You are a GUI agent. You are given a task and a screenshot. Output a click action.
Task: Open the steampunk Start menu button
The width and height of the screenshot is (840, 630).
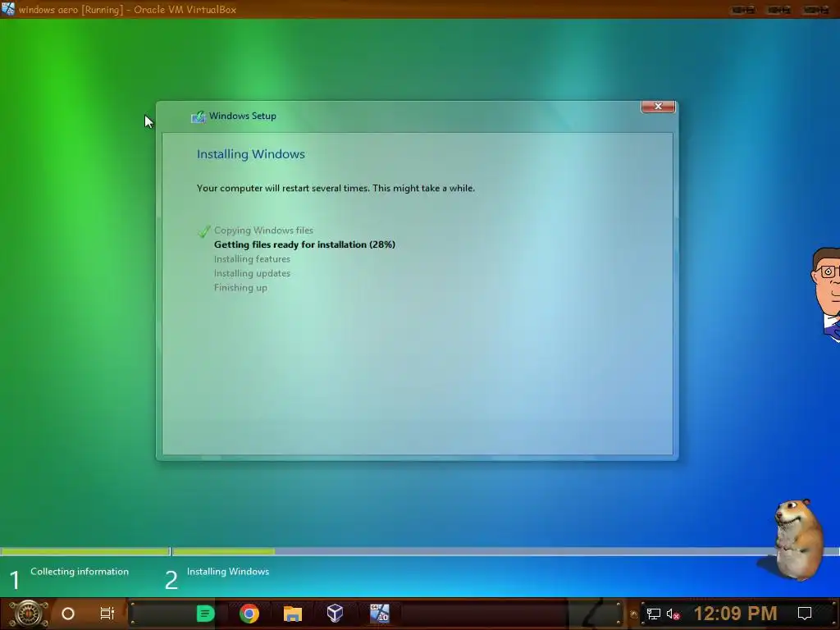[x=28, y=614]
